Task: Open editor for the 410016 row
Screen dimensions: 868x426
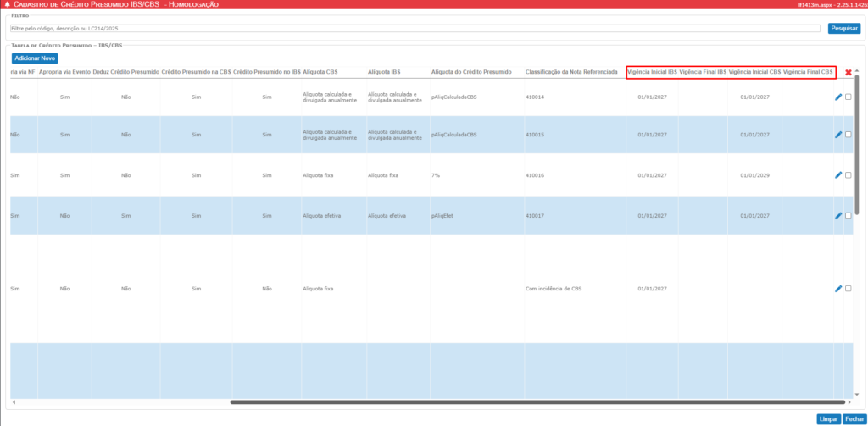Action: (x=838, y=175)
